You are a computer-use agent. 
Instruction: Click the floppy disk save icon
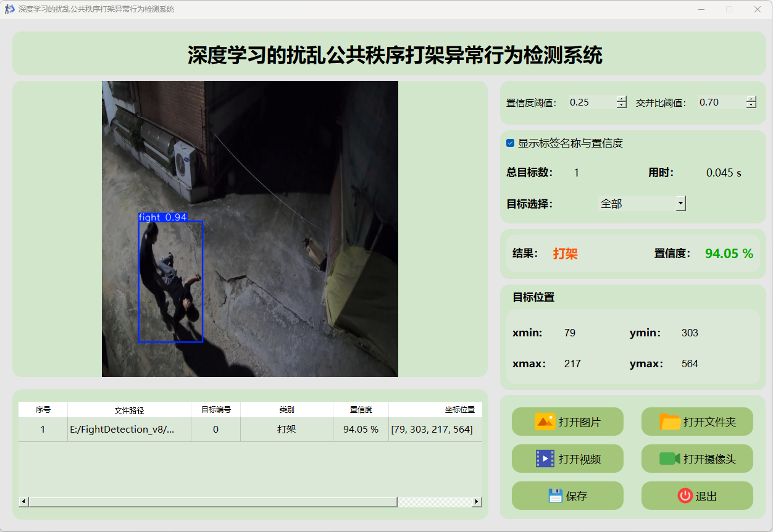556,496
